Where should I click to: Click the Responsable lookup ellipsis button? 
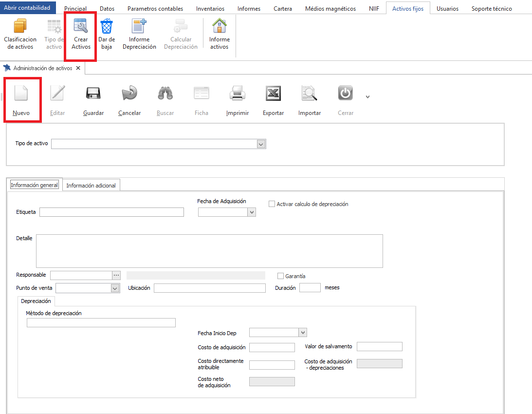[x=116, y=275]
